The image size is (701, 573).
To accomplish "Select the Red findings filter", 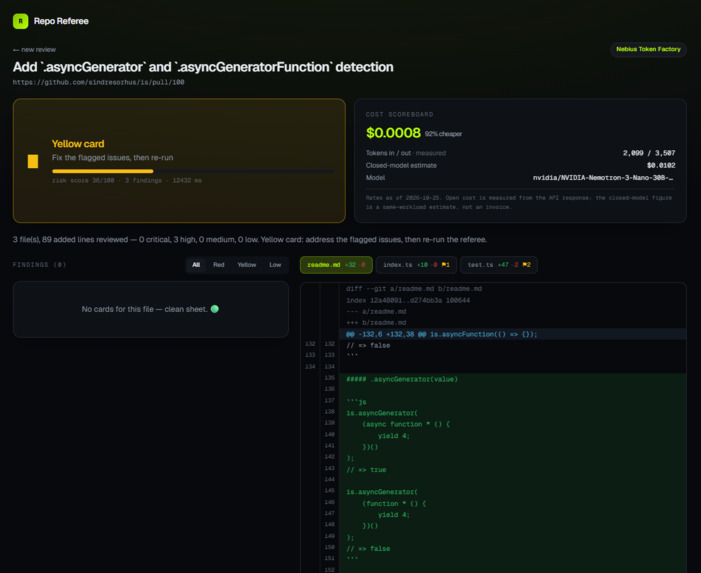I will (219, 265).
